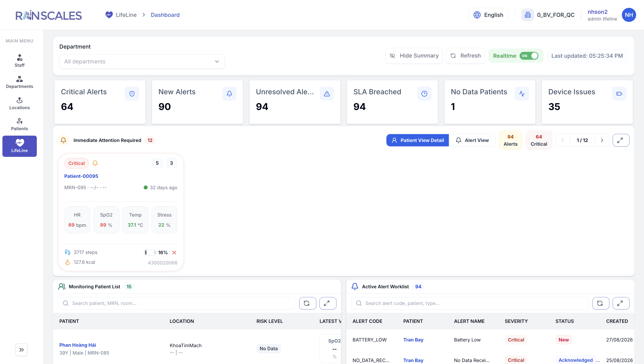Go to previous page of attention cards
644x364 pixels.
click(563, 140)
